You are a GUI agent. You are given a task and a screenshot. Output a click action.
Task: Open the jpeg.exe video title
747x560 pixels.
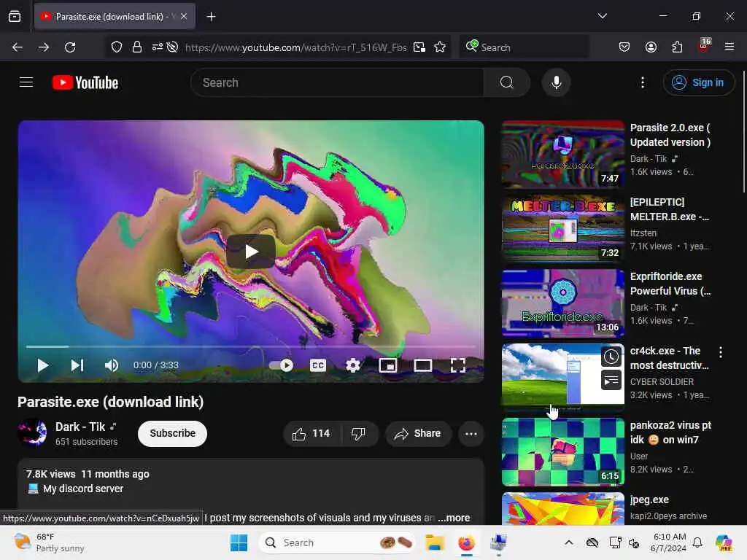pos(649,499)
